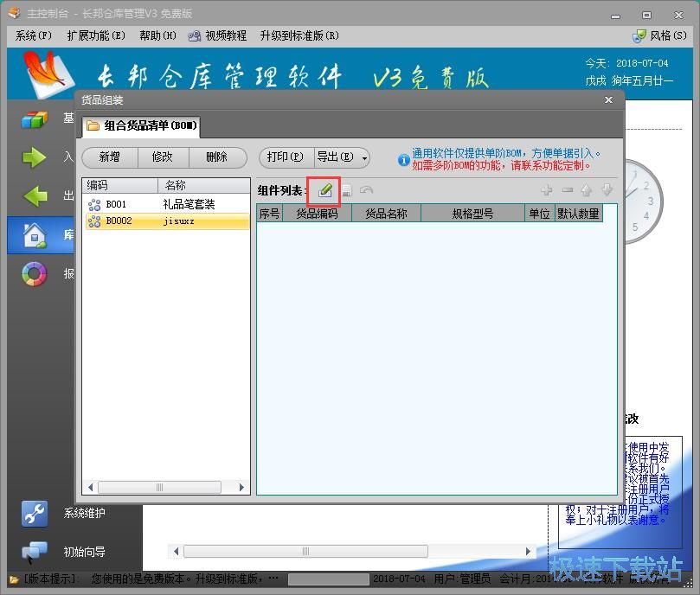Image resolution: width=700 pixels, height=595 pixels.
Task: Open the 系统(F) menu
Action: click(x=34, y=35)
